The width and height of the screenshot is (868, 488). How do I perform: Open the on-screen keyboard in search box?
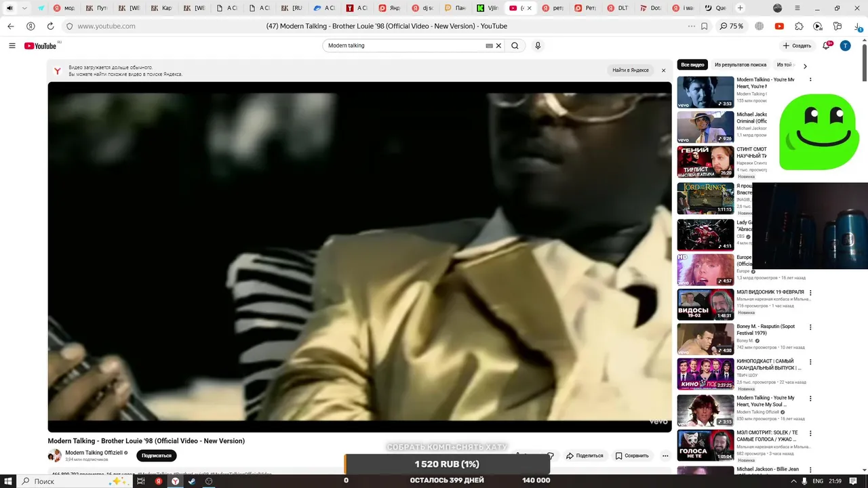coord(489,45)
